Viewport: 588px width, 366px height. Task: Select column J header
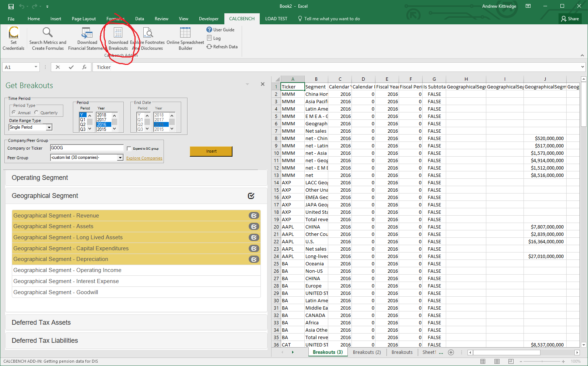pos(545,79)
